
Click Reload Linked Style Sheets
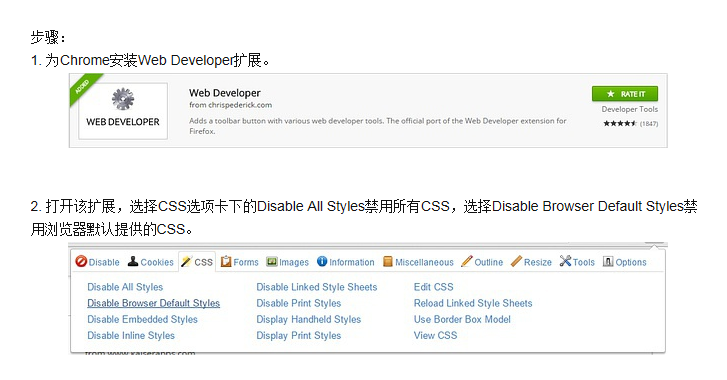point(473,303)
